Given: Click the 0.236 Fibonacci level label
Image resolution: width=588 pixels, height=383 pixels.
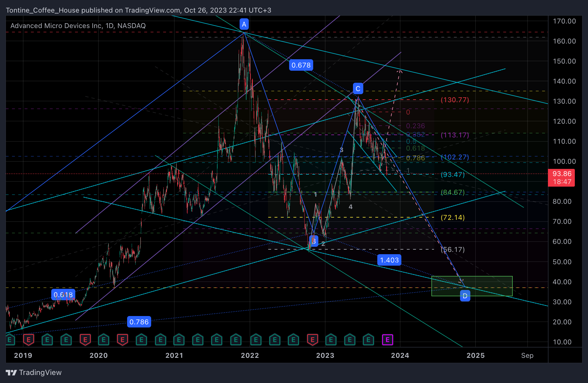Looking at the screenshot, I should pyautogui.click(x=415, y=126).
